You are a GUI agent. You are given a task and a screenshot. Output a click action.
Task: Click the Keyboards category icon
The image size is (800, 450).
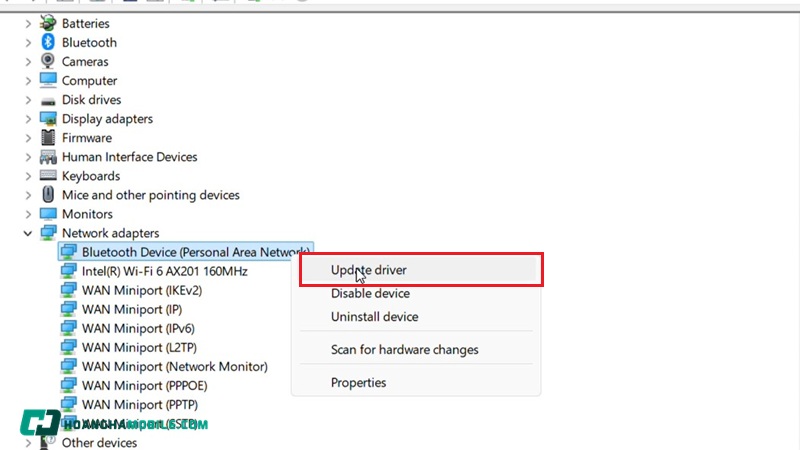coord(48,176)
